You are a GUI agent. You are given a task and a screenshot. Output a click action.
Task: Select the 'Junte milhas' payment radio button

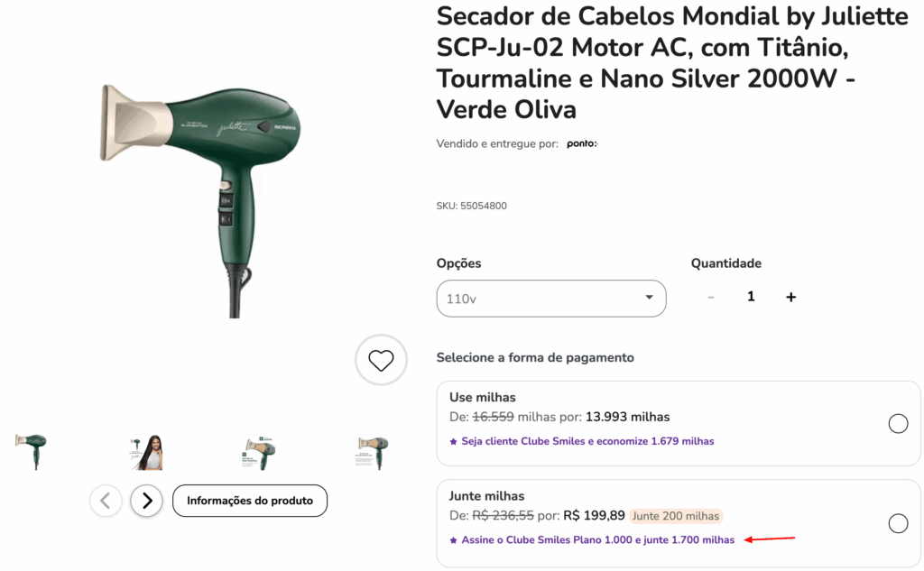pos(898,522)
